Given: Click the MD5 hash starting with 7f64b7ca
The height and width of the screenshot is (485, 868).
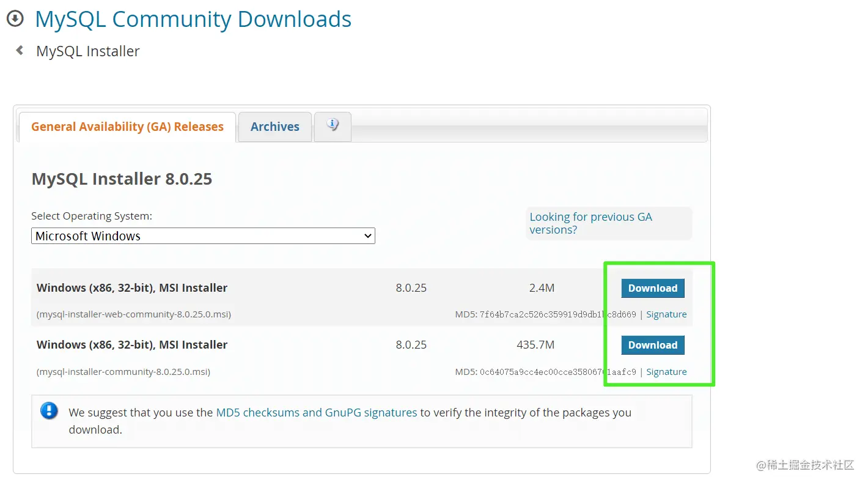Looking at the screenshot, I should [558, 314].
